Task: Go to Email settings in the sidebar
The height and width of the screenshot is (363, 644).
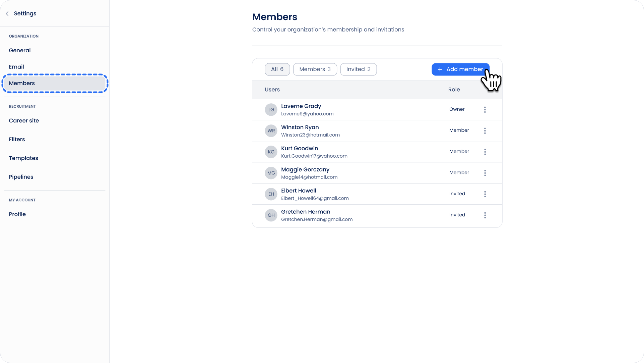Action: 16,67
